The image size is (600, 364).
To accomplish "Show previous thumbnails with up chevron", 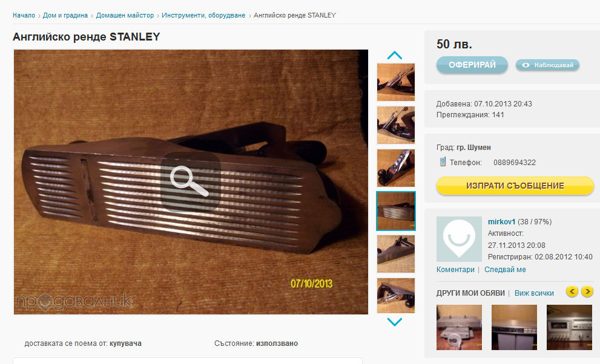I will tap(395, 56).
